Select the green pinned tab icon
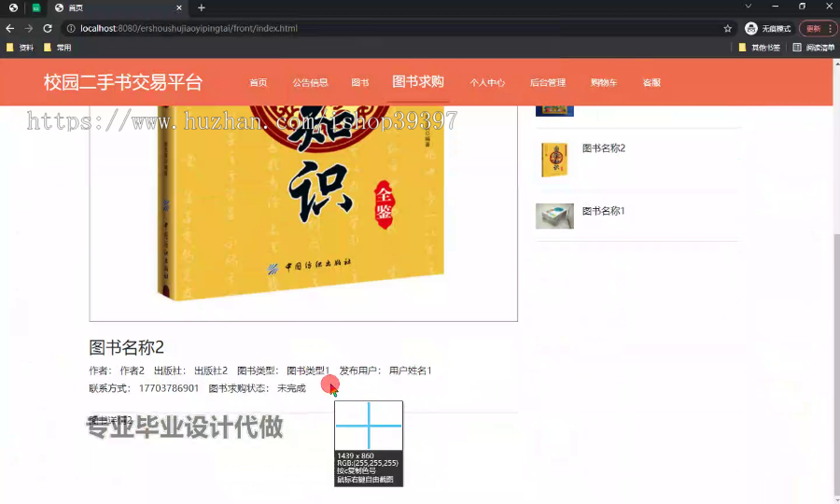 tap(35, 7)
